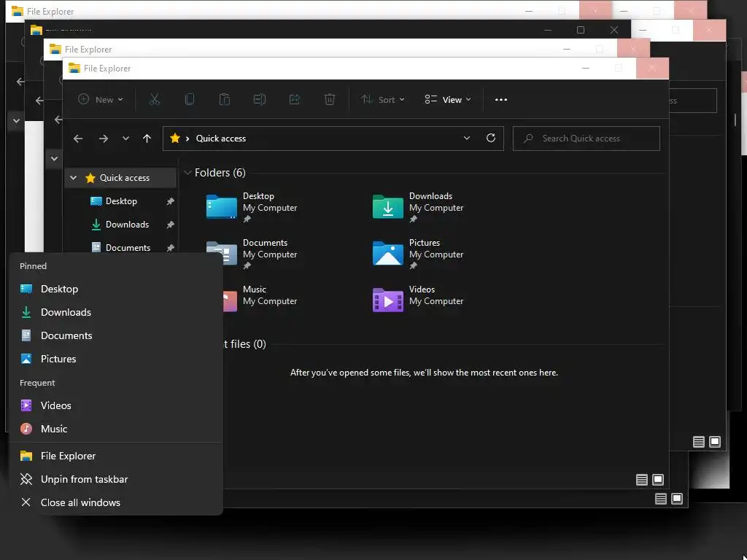This screenshot has height=560, width=747.
Task: Click the Cut scissors icon in toolbar
Action: pos(155,99)
